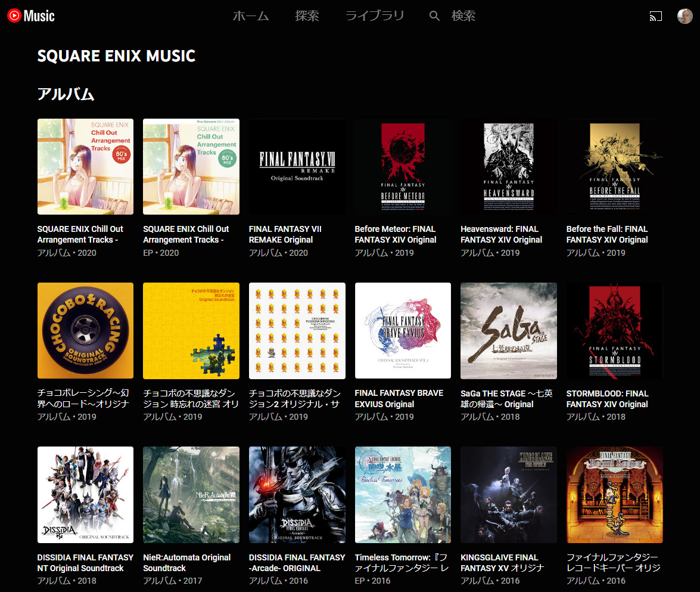Open the 探索 tab
The image size is (700, 592).
click(x=307, y=16)
